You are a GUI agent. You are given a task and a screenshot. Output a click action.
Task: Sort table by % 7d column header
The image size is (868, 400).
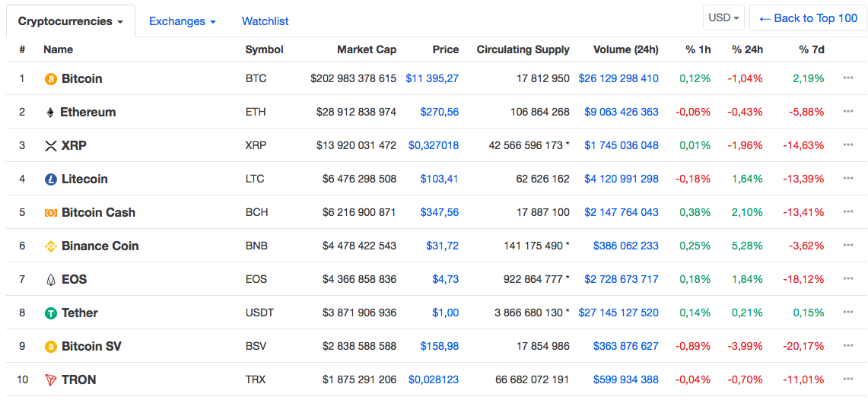811,49
